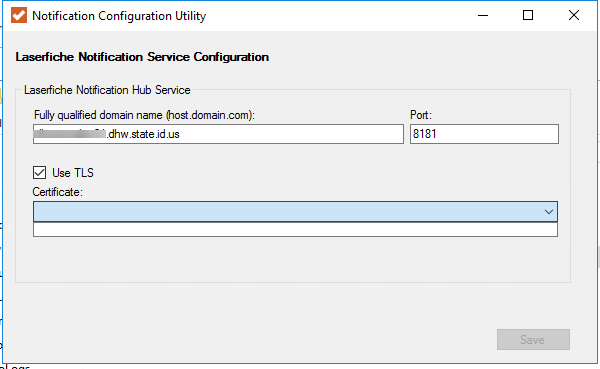Toggle the Use TLS checkbox
This screenshot has width=600, height=369.
pos(39,173)
